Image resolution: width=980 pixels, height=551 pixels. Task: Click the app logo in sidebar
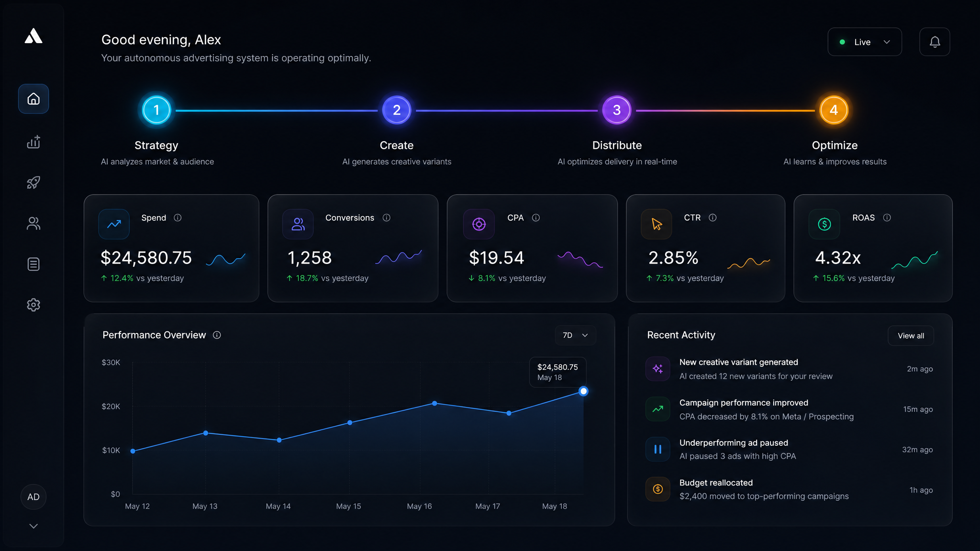tap(33, 36)
